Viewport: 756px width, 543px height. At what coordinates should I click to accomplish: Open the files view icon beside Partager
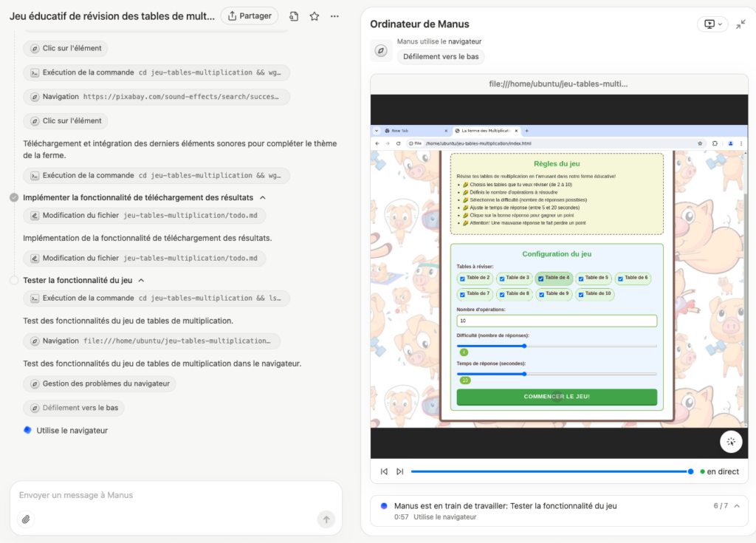click(294, 16)
